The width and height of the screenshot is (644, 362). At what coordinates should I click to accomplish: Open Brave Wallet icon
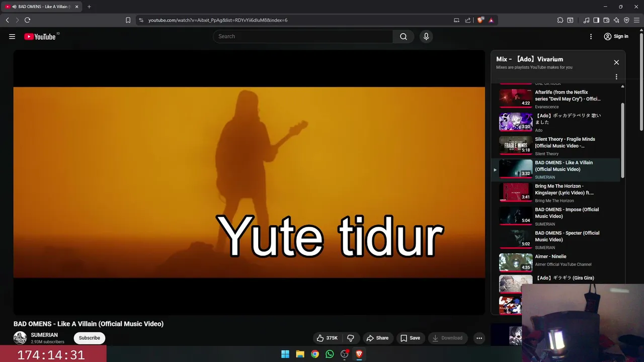606,20
